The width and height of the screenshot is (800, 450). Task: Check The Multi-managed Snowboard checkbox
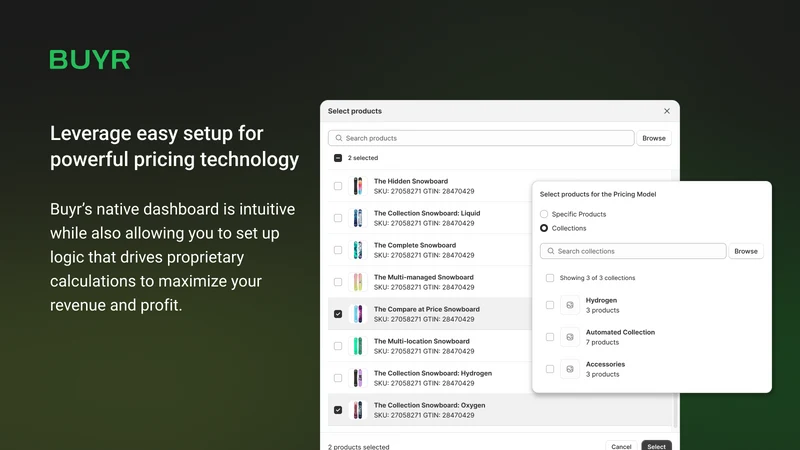point(338,282)
